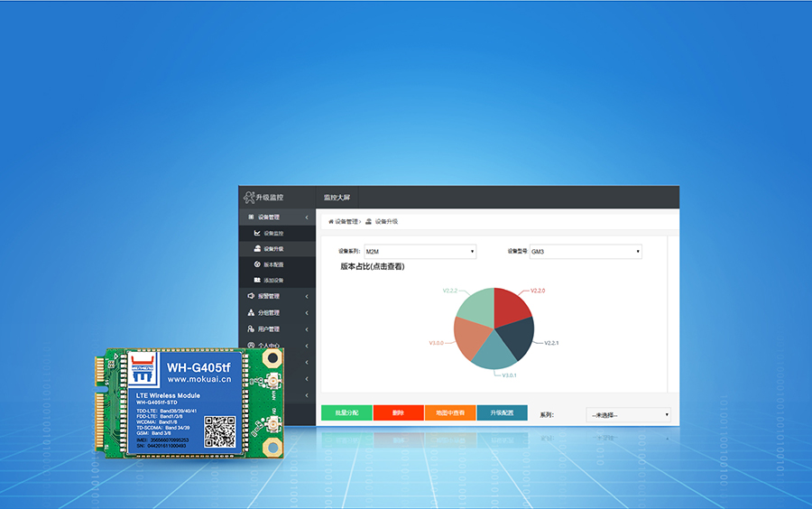
Task: Click the 设备升级 icon in sidebar
Action: [257, 248]
